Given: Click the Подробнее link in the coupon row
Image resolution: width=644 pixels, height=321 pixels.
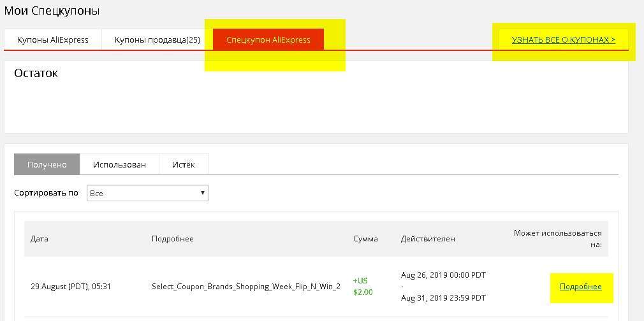Looking at the screenshot, I should tap(580, 287).
